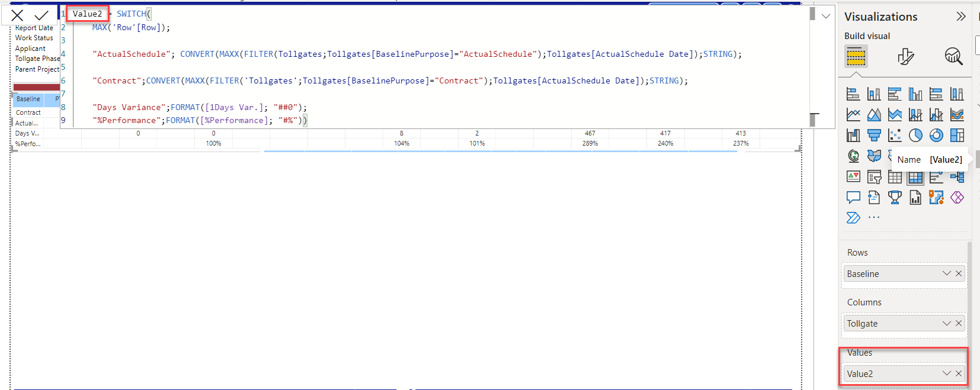
Task: Choose the Stacked column chart visual
Action: coord(874,94)
